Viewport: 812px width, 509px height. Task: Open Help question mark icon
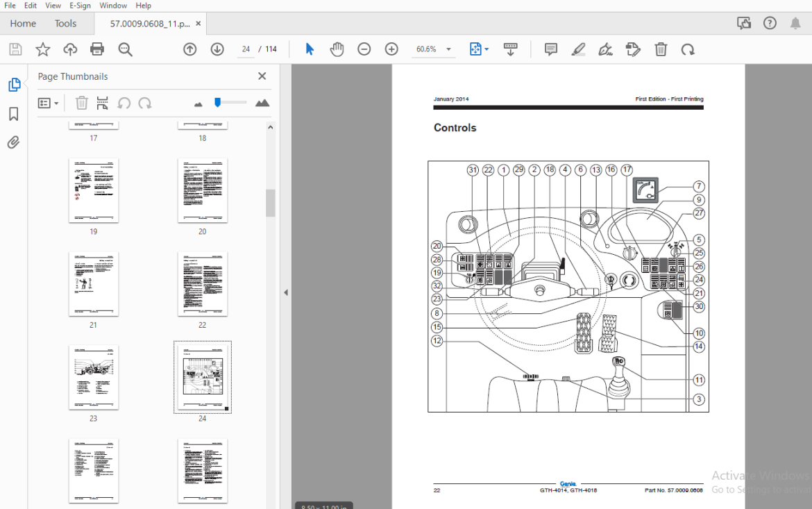coord(770,23)
